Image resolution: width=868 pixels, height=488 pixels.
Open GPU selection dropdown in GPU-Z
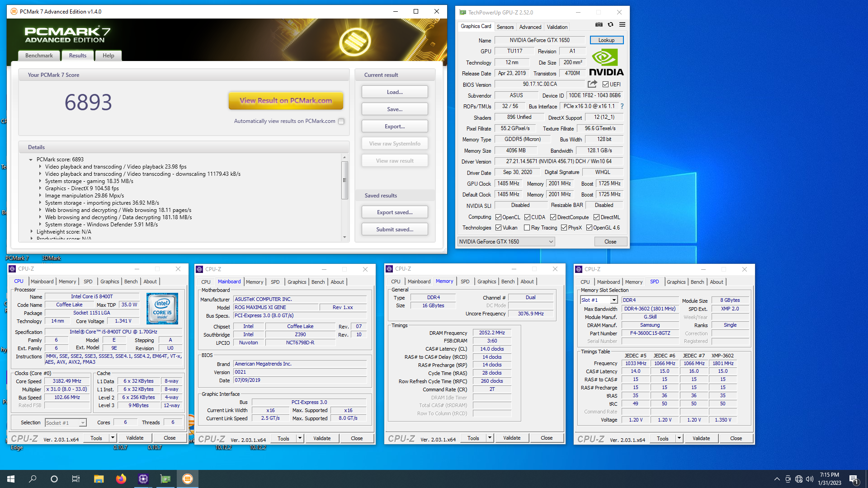(506, 242)
